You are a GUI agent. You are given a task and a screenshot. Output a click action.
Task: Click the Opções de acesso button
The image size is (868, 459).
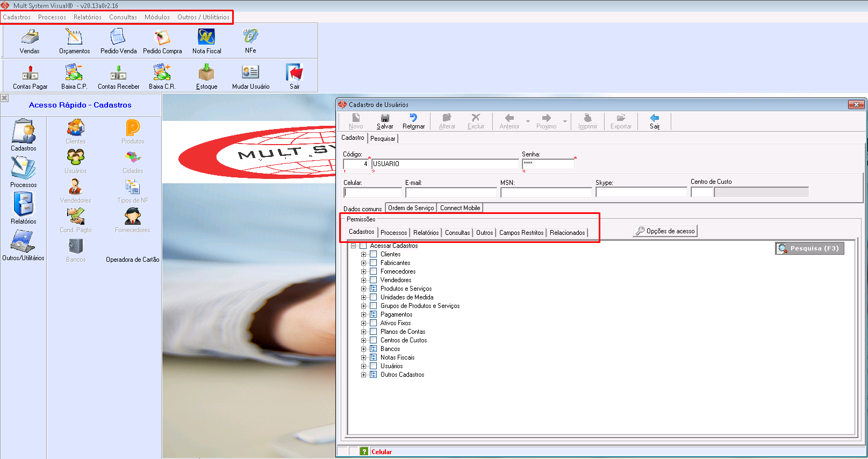(x=665, y=231)
